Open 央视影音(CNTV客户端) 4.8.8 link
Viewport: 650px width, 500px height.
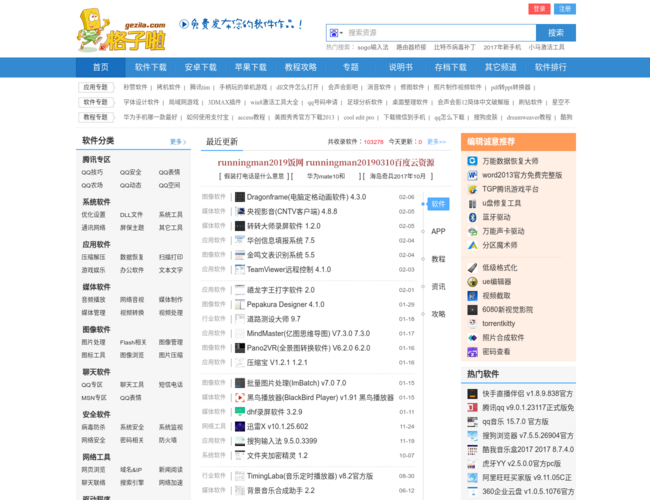292,211
